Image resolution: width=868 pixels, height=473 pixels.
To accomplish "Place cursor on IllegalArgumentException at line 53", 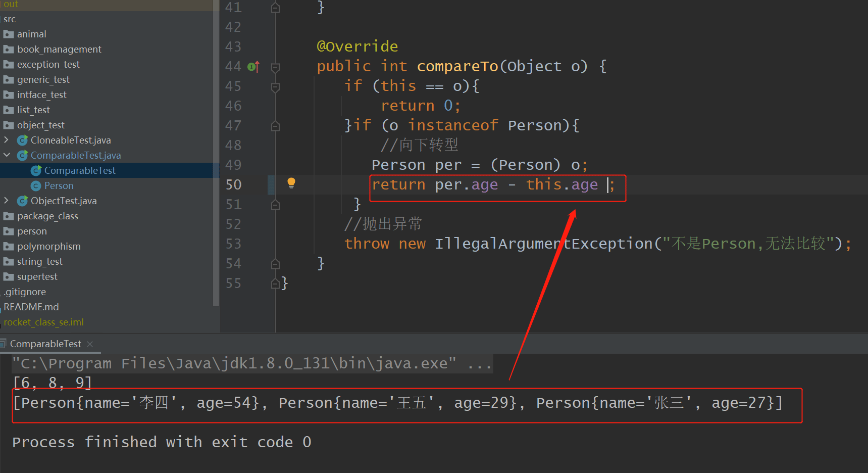I will coord(544,244).
